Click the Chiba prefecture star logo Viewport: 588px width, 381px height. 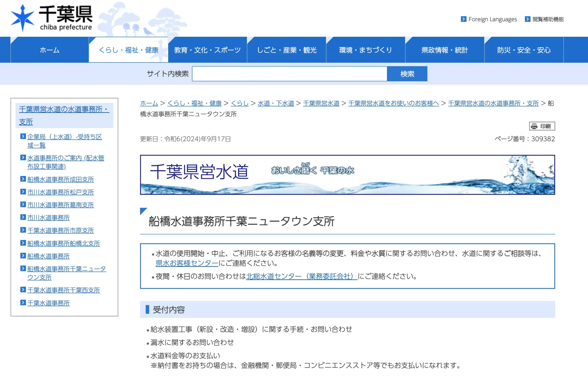(22, 18)
